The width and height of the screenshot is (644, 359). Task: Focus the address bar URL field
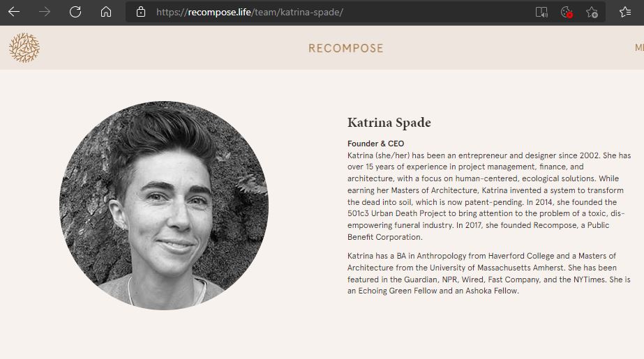(250, 13)
